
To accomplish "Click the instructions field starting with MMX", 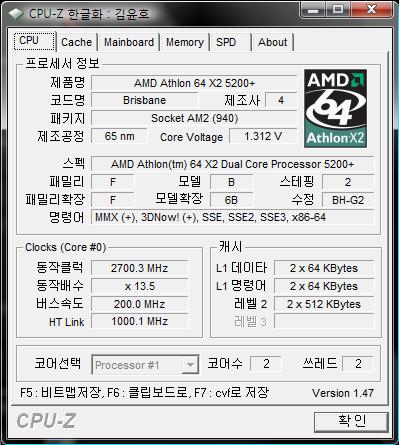I will click(232, 217).
